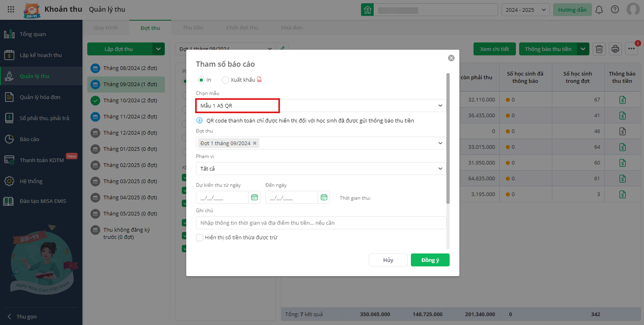The height and width of the screenshot is (325, 644).
Task: Confirm with the 'Đồng ý' button
Action: 430,260
